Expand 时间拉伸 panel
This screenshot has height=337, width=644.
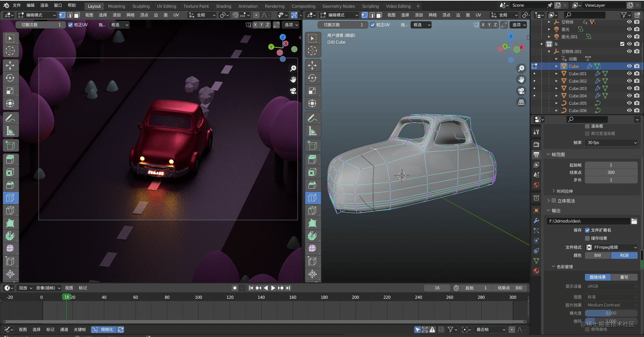tap(554, 191)
